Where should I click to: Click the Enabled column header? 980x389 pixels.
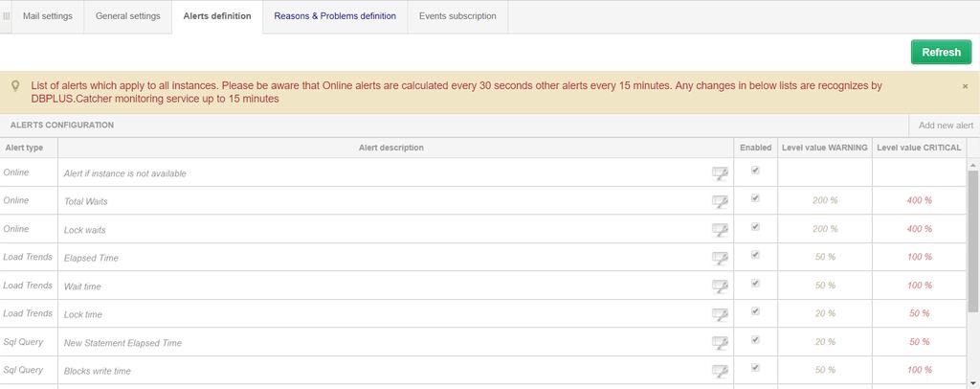point(756,148)
